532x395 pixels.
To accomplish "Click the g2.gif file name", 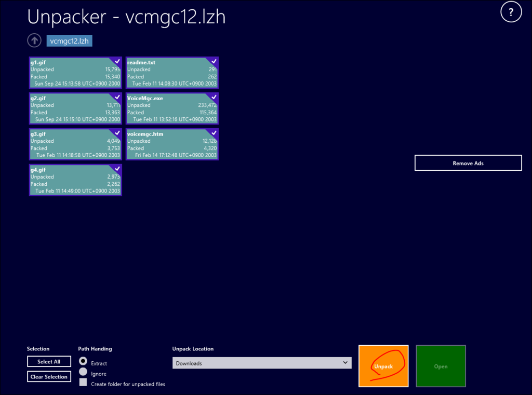I will 38,98.
